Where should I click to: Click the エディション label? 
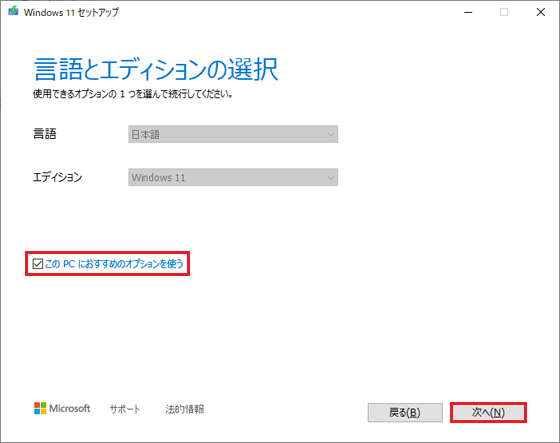[58, 177]
